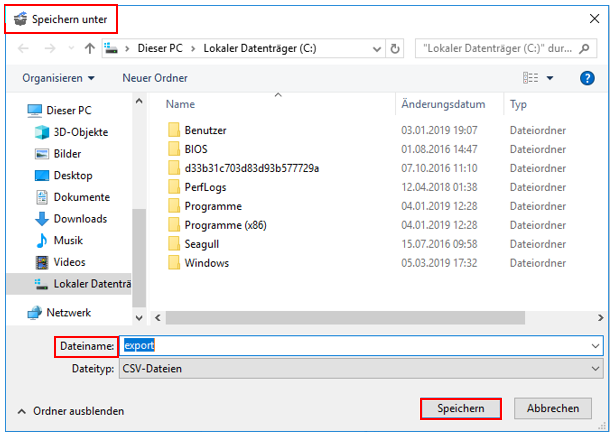This screenshot has width=614, height=434.
Task: Open the Dateiname history dropdown arrow
Action: pos(596,346)
